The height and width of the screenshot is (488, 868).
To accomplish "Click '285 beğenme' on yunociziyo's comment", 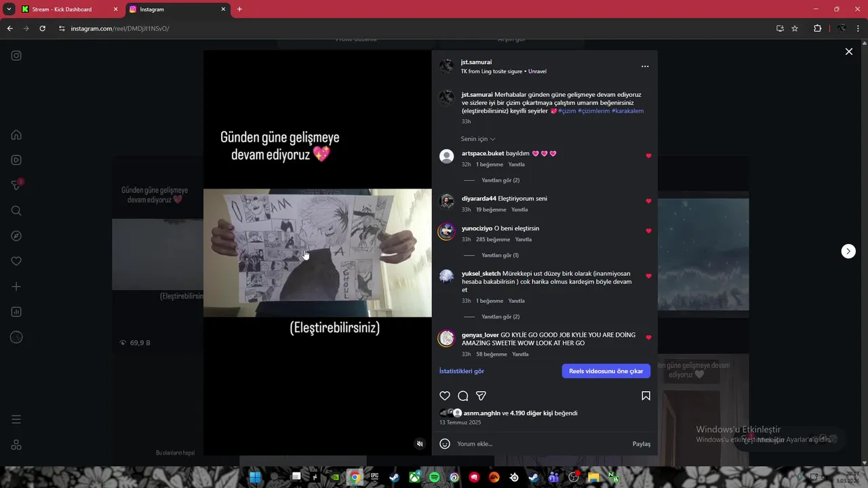I will [x=493, y=240].
